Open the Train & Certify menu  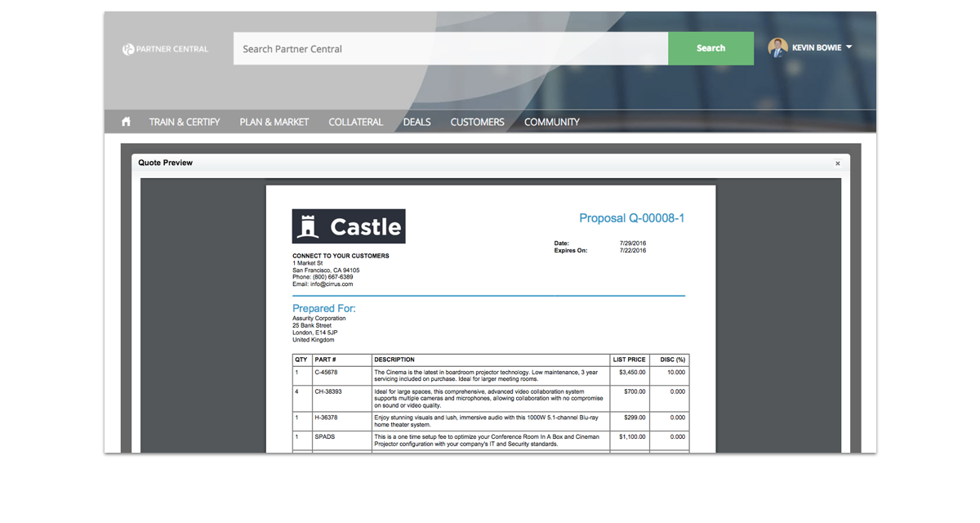[x=185, y=122]
